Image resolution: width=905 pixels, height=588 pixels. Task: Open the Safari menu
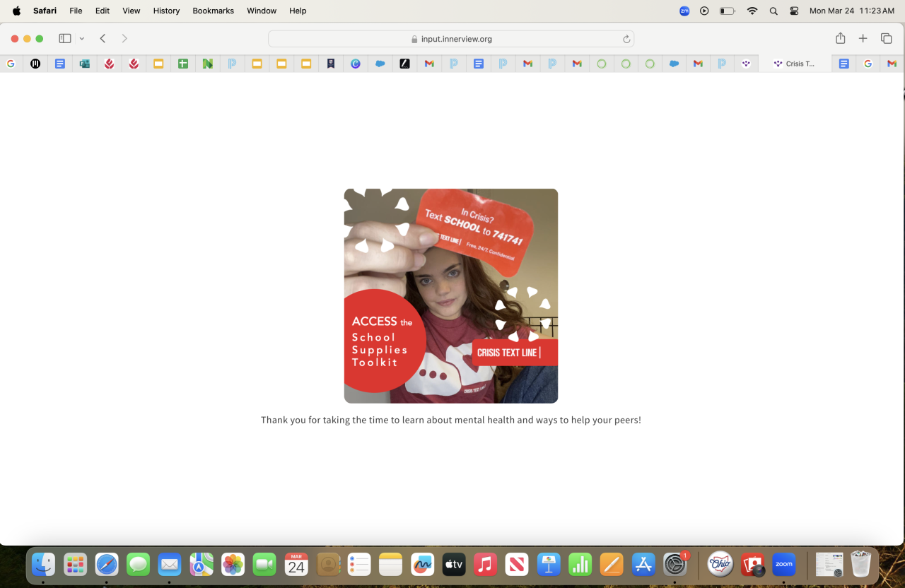(45, 11)
